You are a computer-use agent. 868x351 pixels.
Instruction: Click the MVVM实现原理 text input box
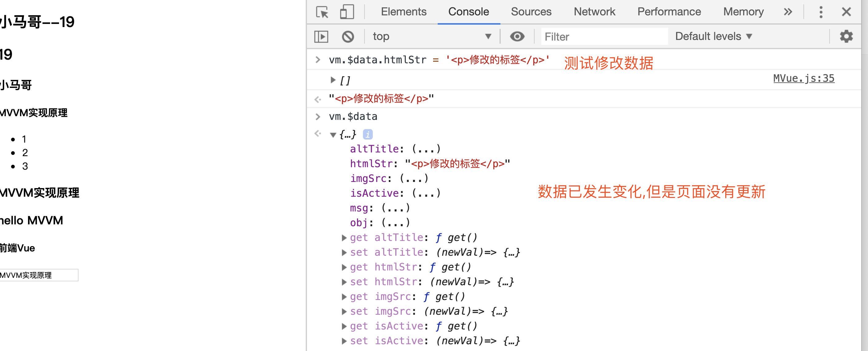(x=39, y=275)
